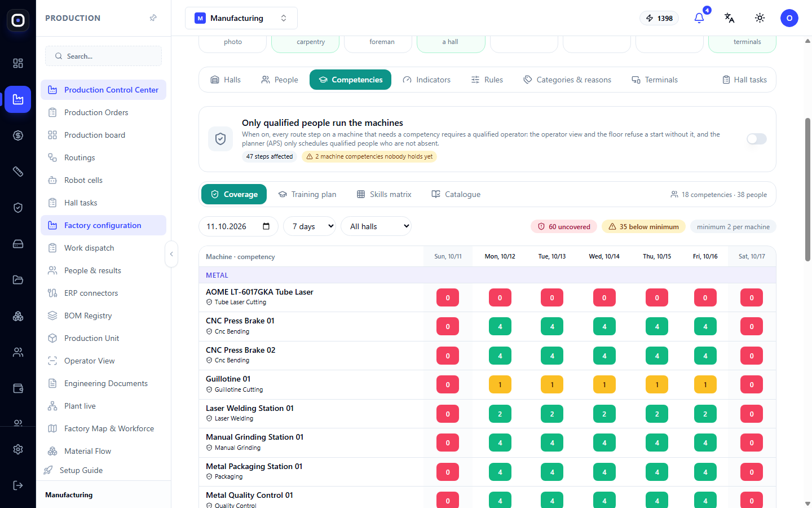Switch to the People tab

pos(280,80)
